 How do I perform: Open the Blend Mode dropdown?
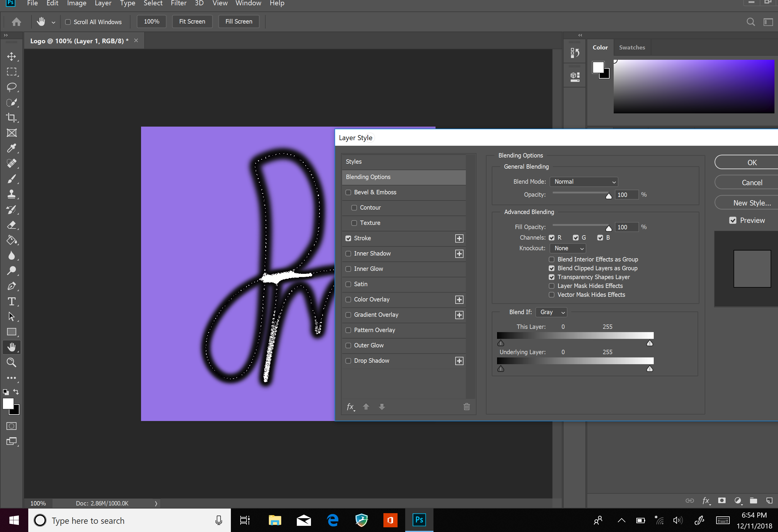coord(584,182)
